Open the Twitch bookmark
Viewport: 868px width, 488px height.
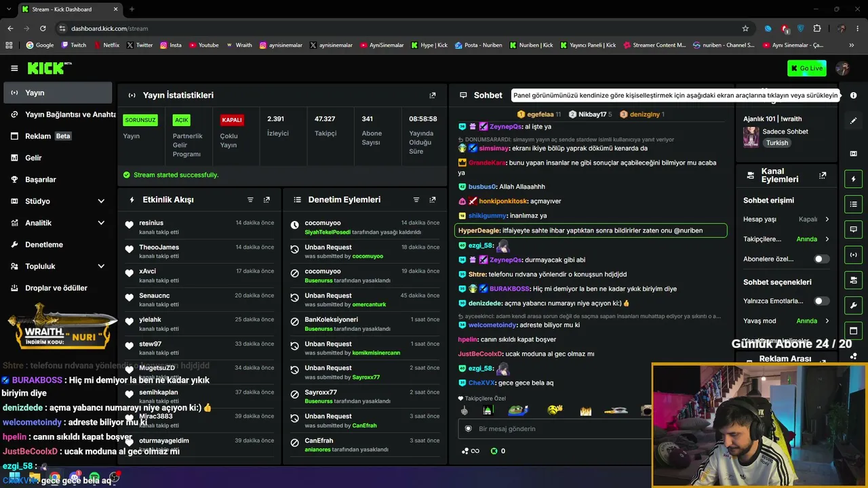74,45
